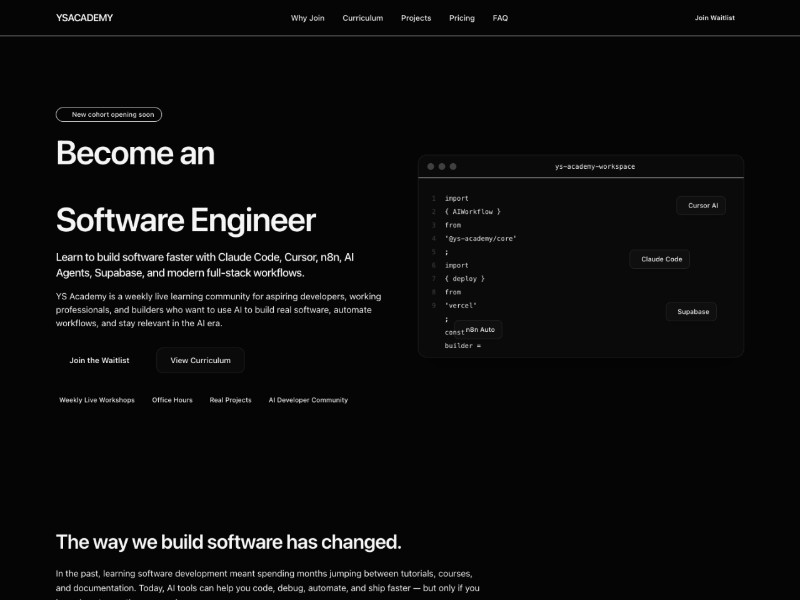800x600 pixels.
Task: Click the New cohort opening soon badge
Action: pos(109,114)
